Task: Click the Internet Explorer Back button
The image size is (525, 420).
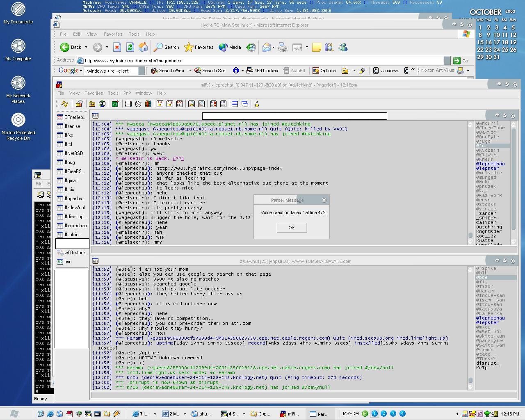Action: click(x=71, y=47)
